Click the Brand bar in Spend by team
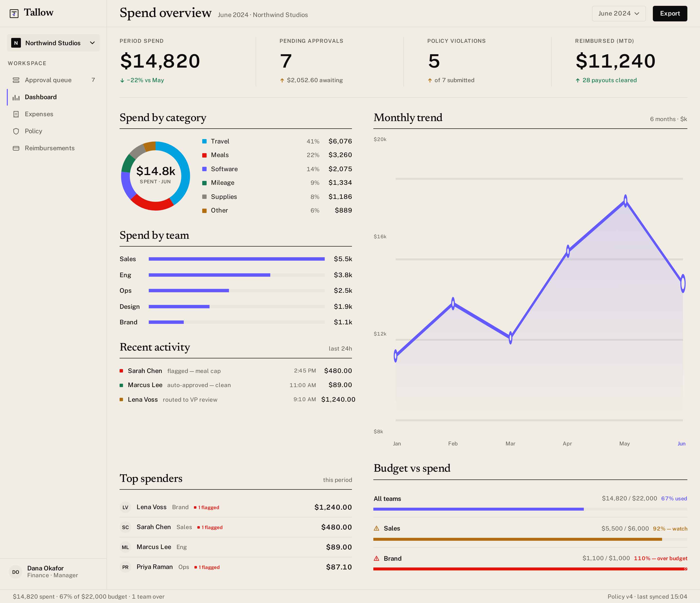The width and height of the screenshot is (700, 603). [236, 322]
